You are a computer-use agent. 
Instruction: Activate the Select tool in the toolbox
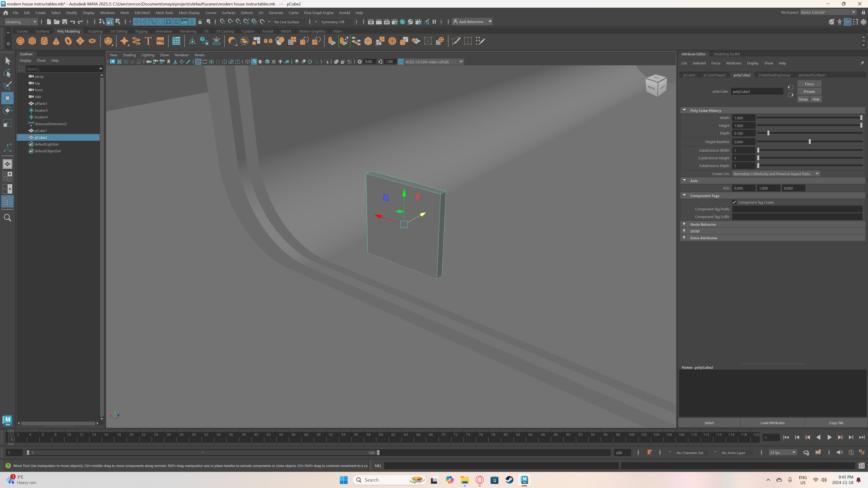(7, 61)
